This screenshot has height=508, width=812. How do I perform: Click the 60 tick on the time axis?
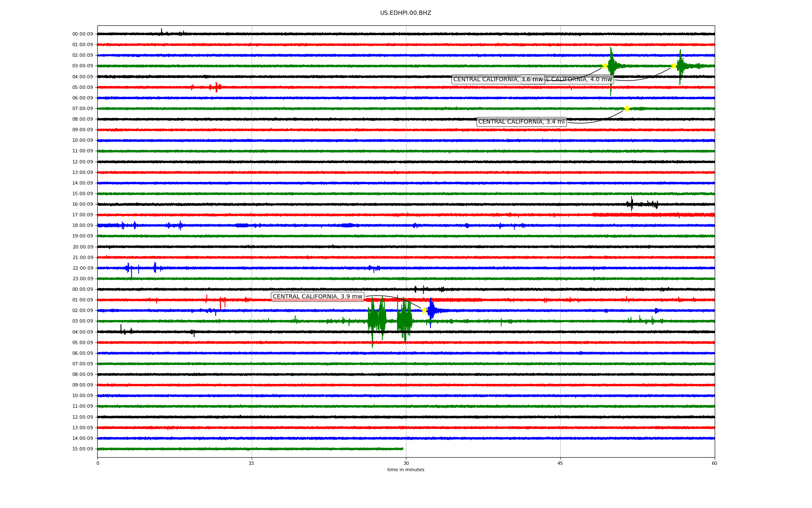714,463
